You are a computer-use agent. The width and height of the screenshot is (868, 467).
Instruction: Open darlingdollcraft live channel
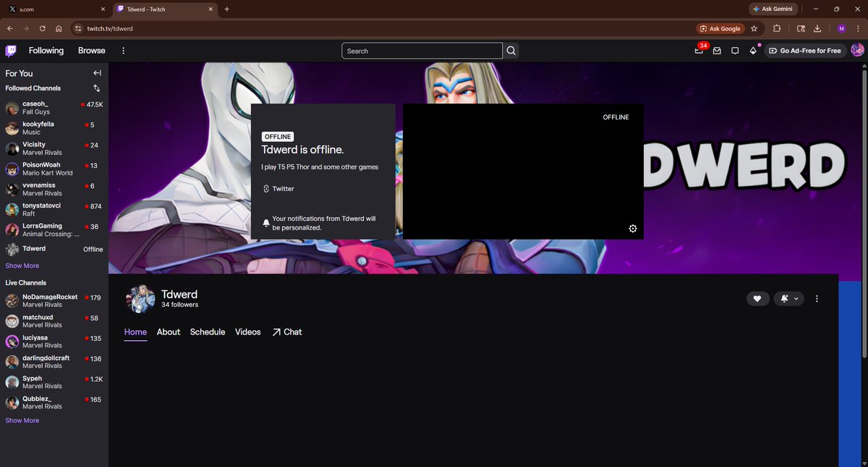tap(54, 361)
